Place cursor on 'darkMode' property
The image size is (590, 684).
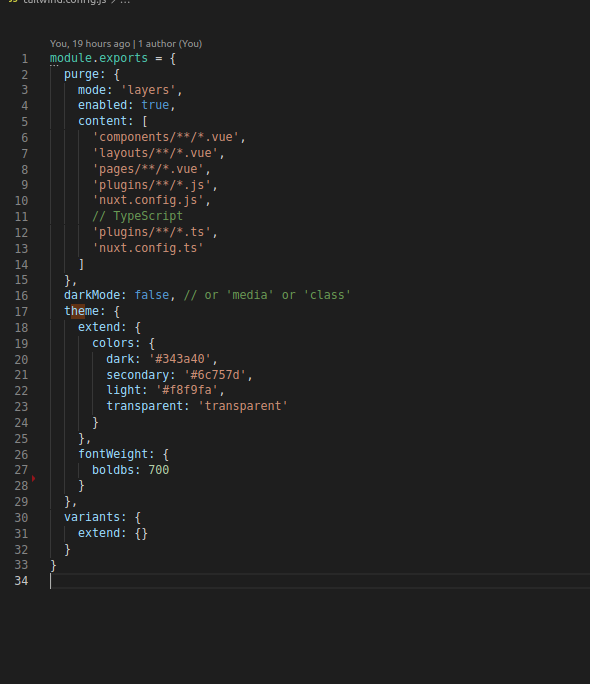click(92, 295)
